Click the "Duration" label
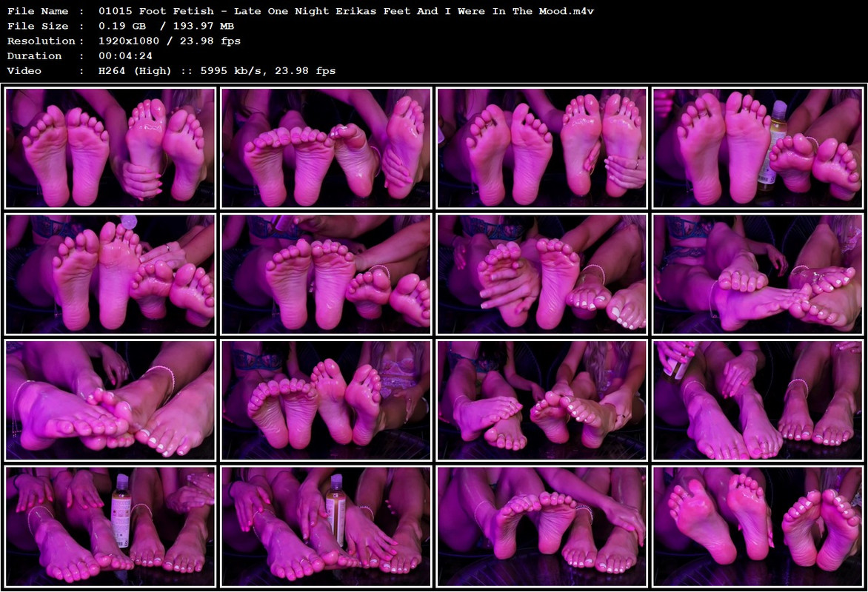 34,56
